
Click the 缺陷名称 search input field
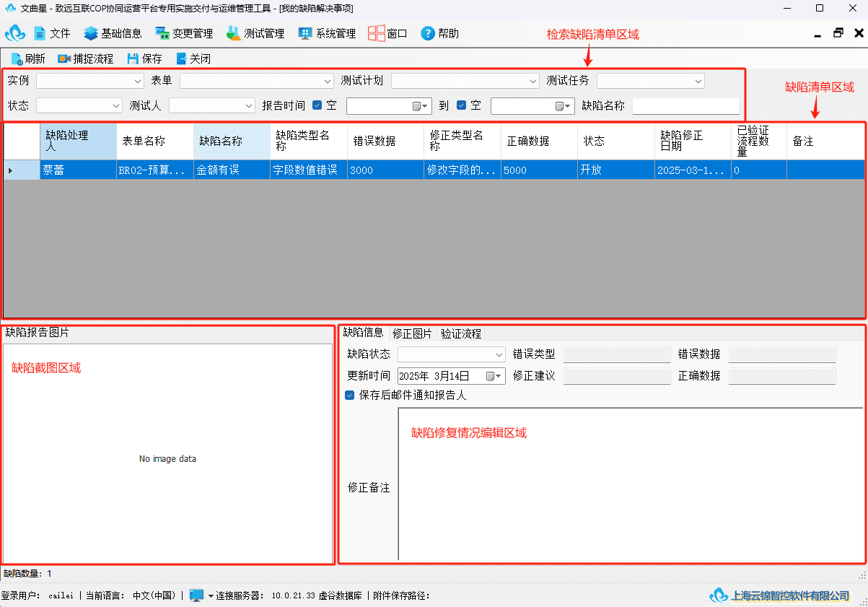point(686,106)
